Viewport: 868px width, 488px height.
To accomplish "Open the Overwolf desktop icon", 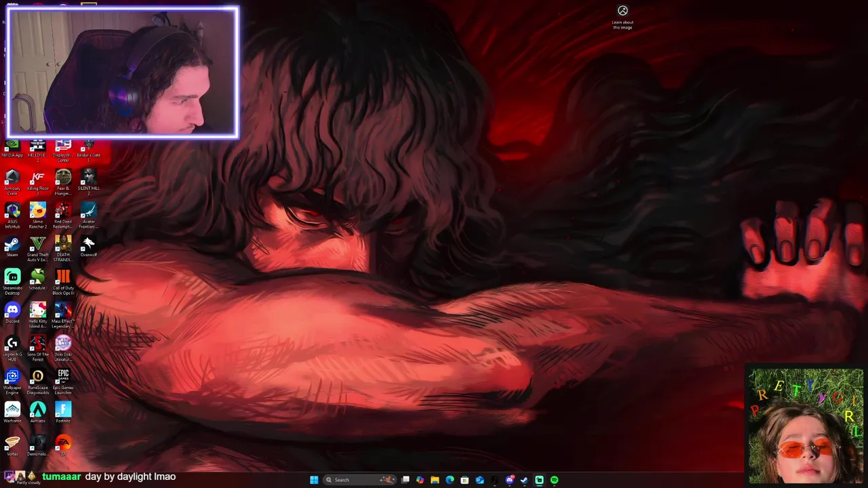I will coord(88,247).
